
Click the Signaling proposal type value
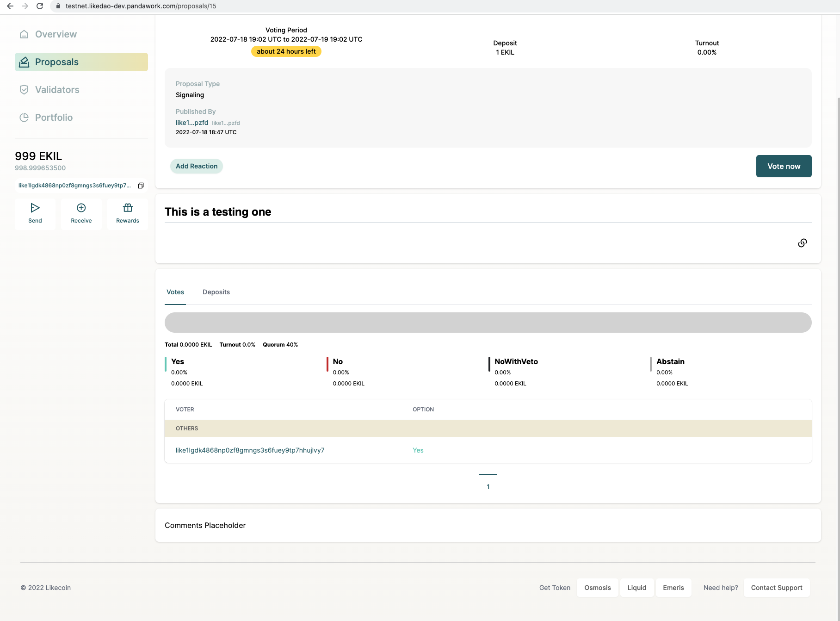click(190, 95)
